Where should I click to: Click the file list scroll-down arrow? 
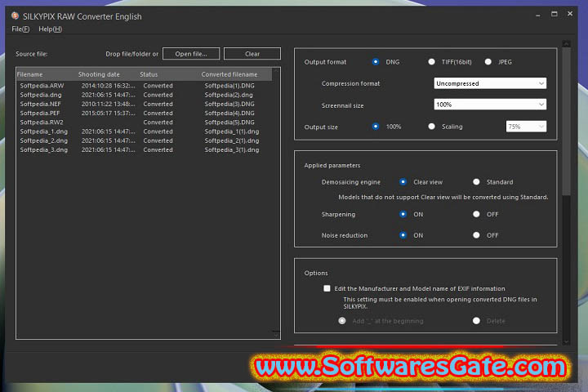tap(276, 335)
